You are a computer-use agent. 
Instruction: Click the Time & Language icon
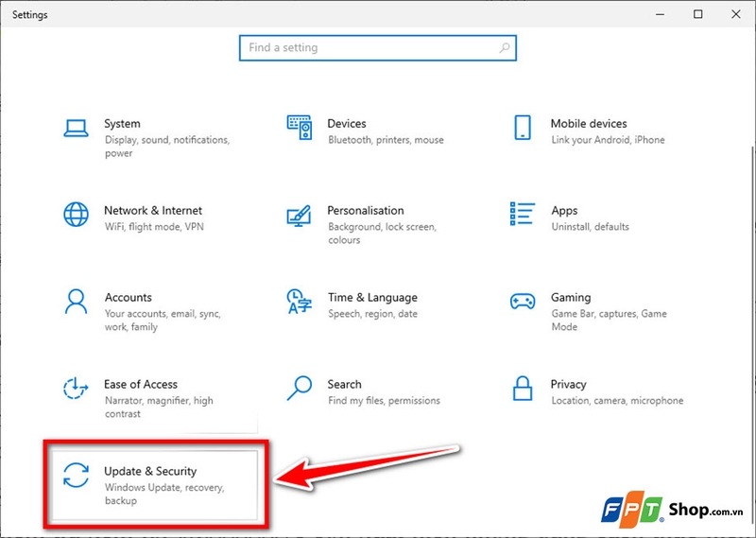[299, 302]
